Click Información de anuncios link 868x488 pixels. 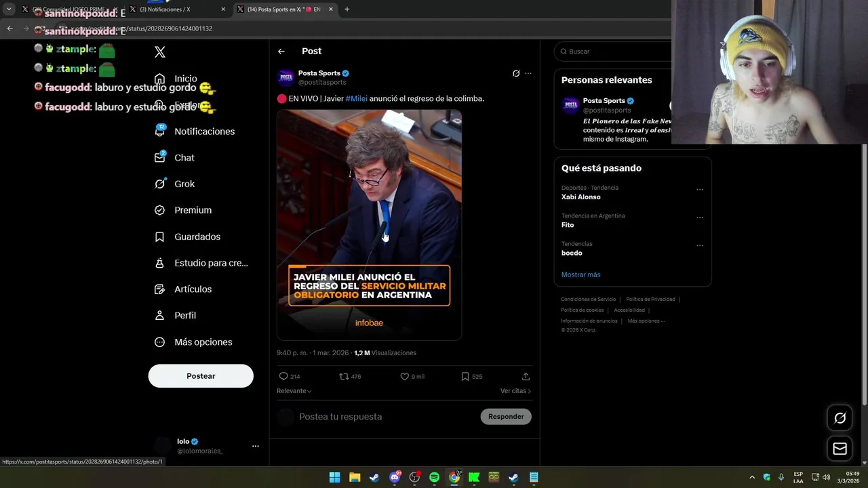pyautogui.click(x=589, y=321)
